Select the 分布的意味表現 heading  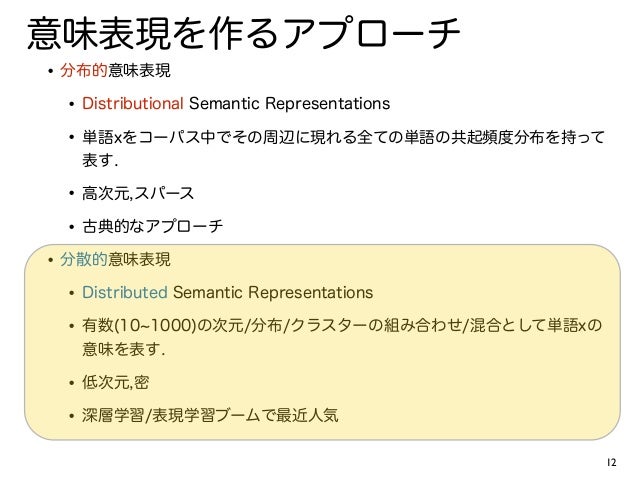[x=115, y=73]
